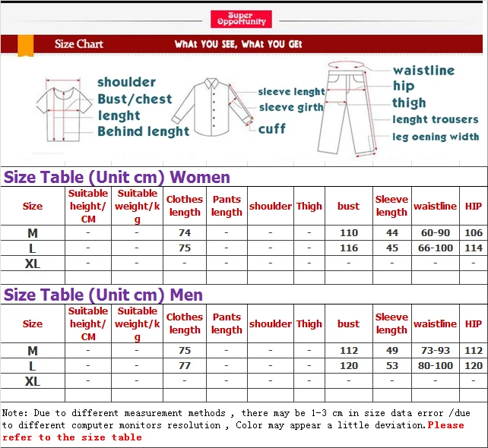Click 'Clothes length' header in Women table
This screenshot has width=488, height=448.
click(185, 206)
